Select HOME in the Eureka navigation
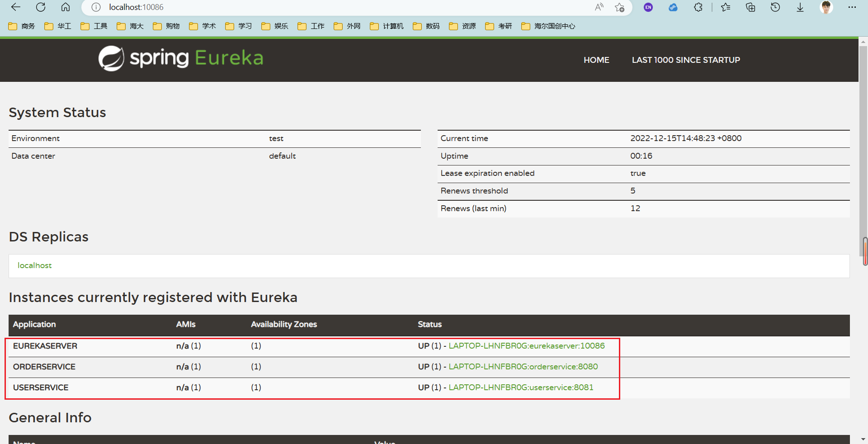The width and height of the screenshot is (868, 444). (596, 60)
